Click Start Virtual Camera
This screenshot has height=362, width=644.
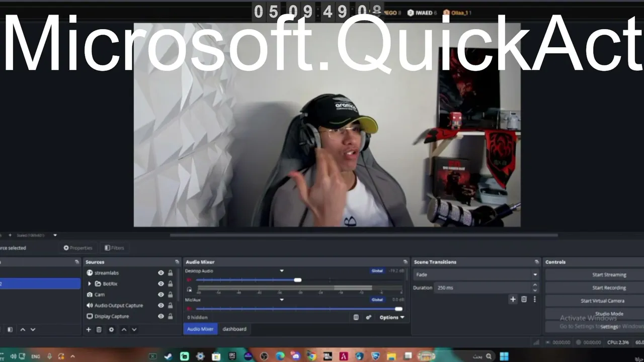pos(595,301)
